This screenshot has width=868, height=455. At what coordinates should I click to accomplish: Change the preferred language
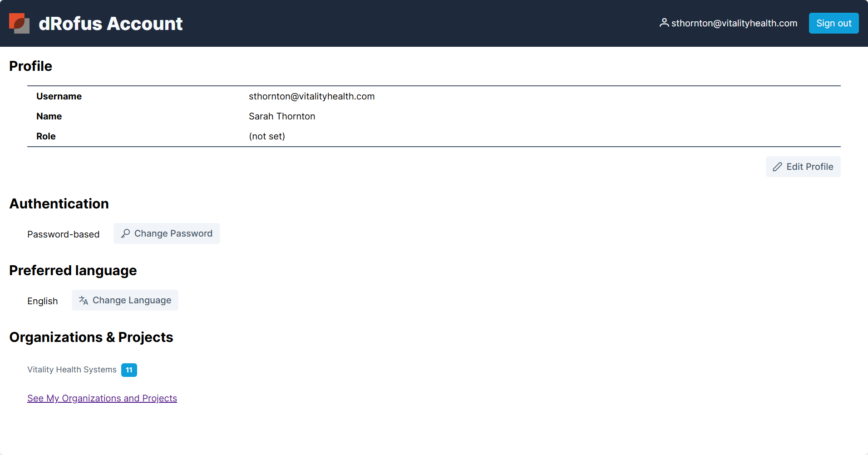[125, 300]
